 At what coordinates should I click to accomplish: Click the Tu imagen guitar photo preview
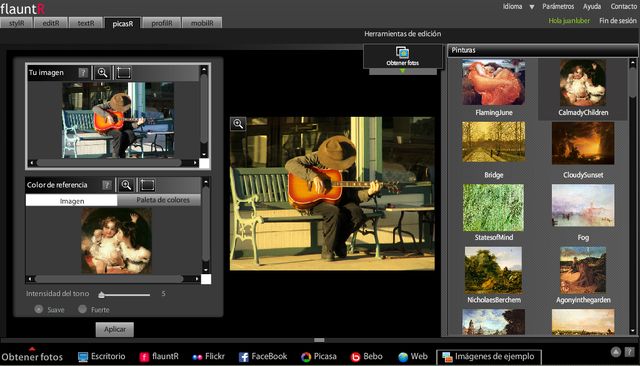point(118,120)
